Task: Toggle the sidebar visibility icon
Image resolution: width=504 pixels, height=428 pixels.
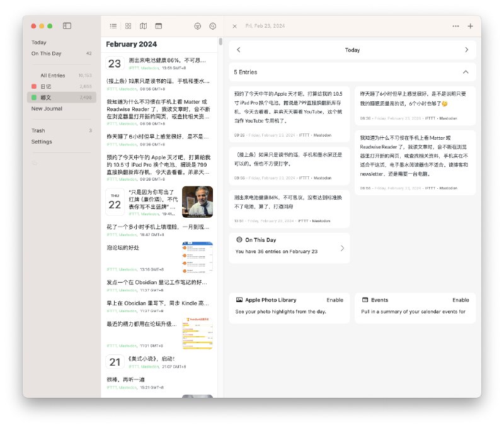Action: pyautogui.click(x=67, y=26)
